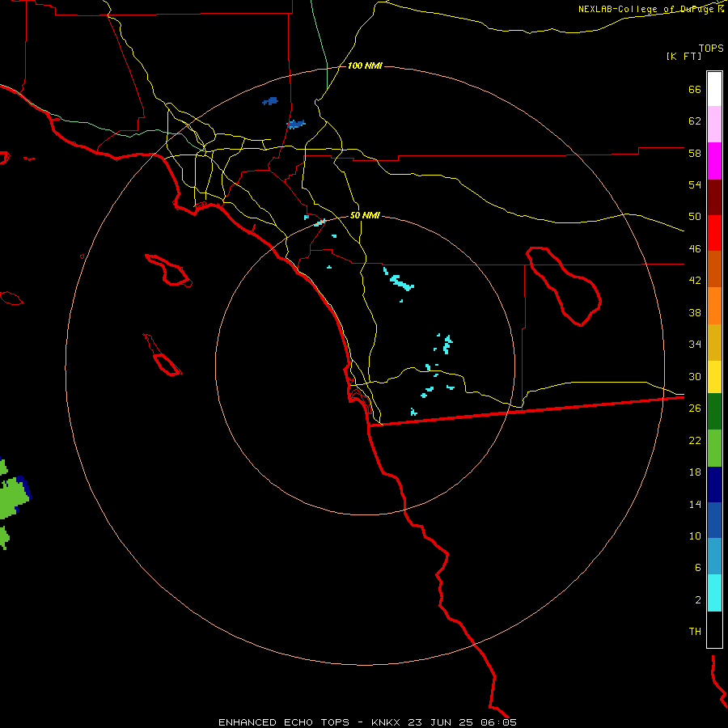
Task: Click the legend value "26"
Action: click(695, 408)
